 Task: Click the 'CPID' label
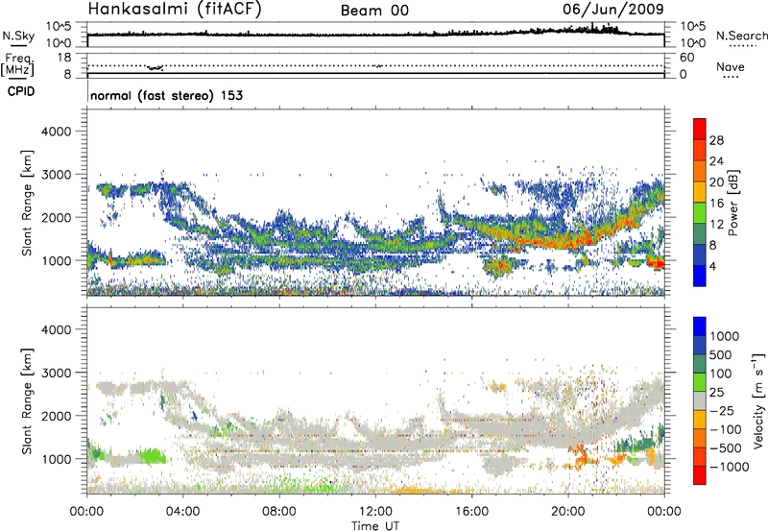tap(21, 91)
